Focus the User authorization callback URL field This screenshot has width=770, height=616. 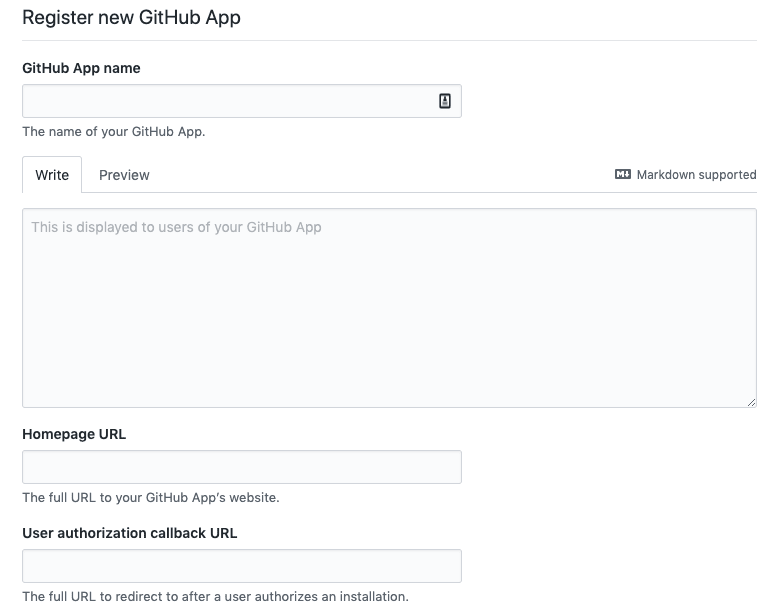point(242,566)
